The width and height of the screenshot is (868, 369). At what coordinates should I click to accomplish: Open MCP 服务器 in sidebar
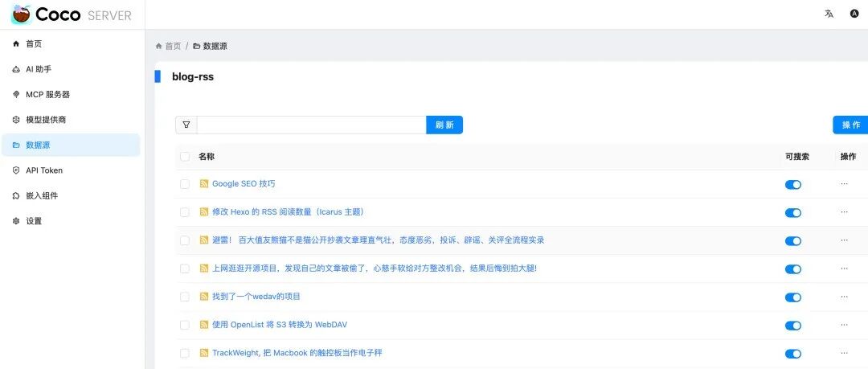(70, 95)
